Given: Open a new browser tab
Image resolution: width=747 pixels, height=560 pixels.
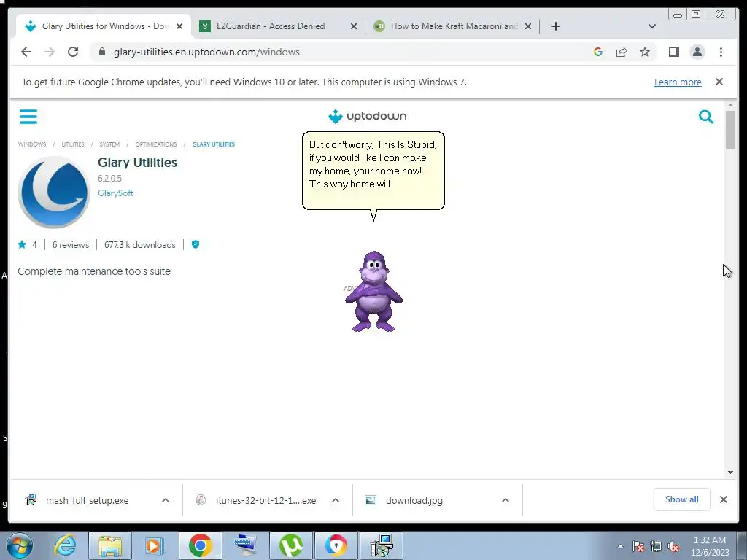Looking at the screenshot, I should [555, 26].
